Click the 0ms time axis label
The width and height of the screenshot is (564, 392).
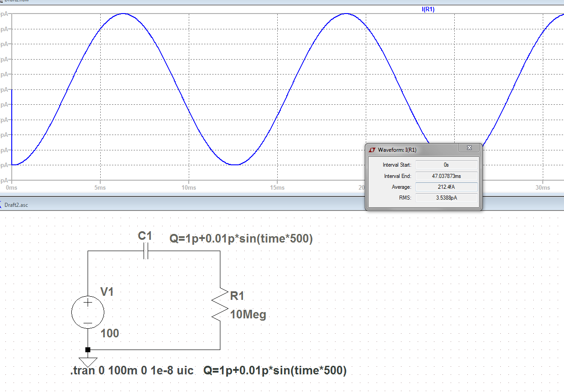[x=11, y=187]
